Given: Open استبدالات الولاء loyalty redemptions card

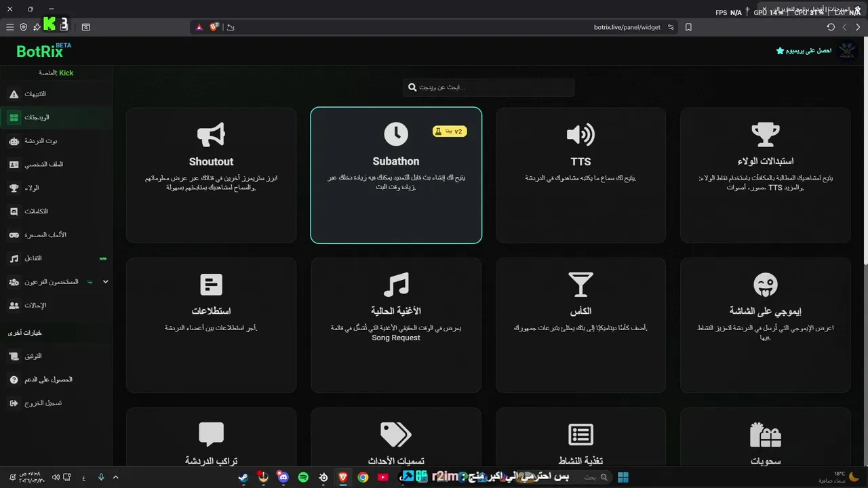Looking at the screenshot, I should click(766, 175).
